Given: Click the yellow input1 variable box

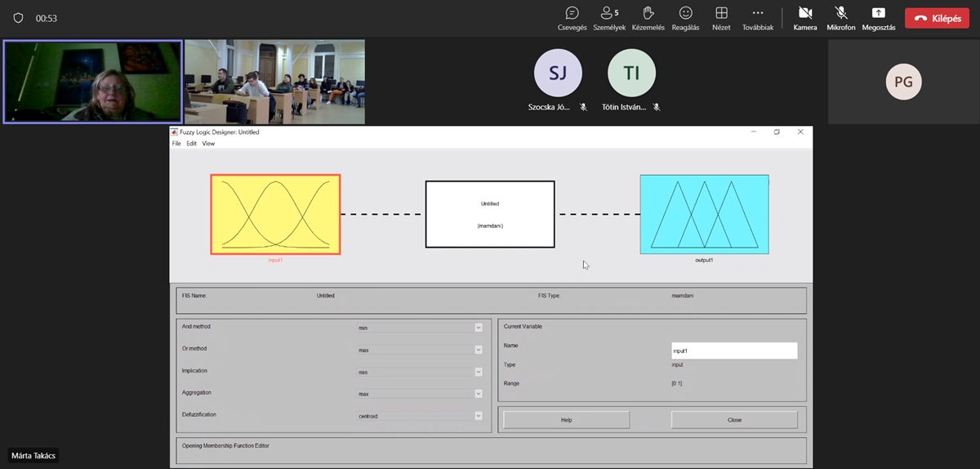Looking at the screenshot, I should (275, 214).
